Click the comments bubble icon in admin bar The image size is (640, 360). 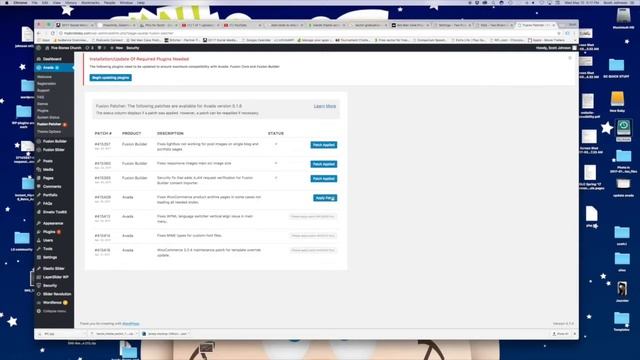point(101,48)
